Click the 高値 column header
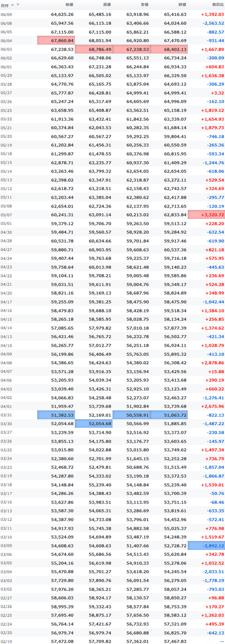 pyautogui.click(x=107, y=5)
